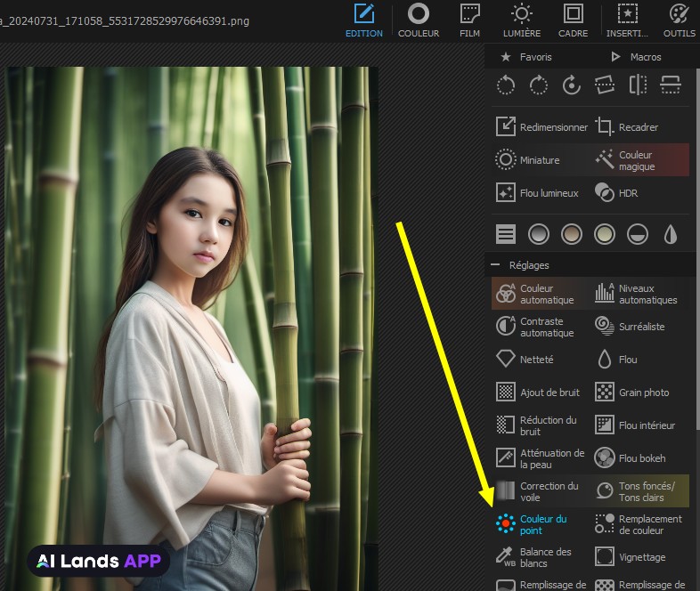
Task: Click the pale yellow circle filter icon
Action: 605,234
